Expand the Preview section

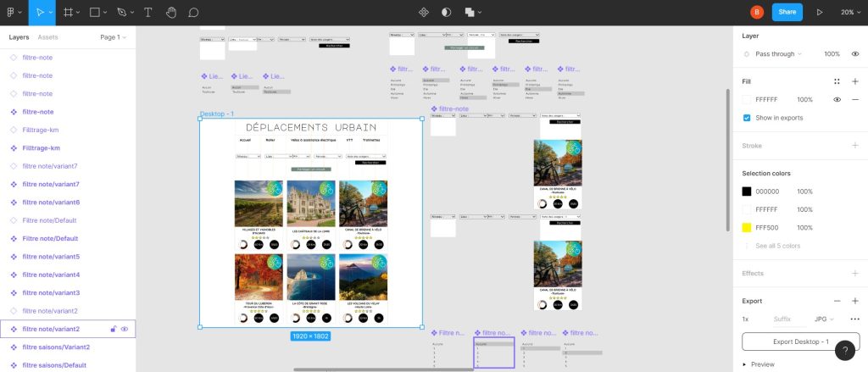point(759,364)
